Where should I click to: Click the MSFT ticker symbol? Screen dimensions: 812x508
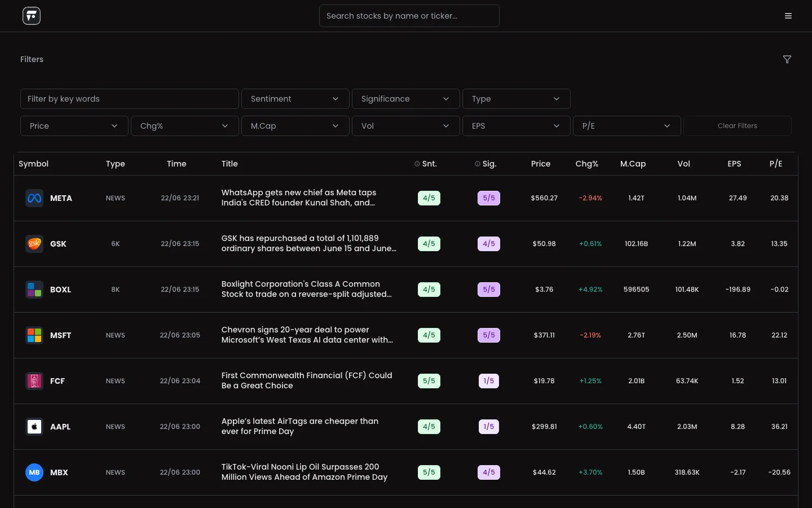[60, 335]
